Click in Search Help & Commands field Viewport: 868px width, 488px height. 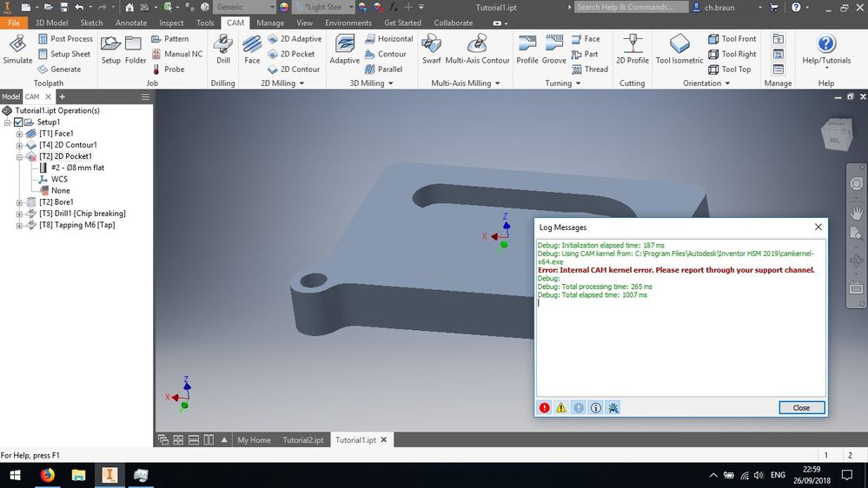pyautogui.click(x=631, y=7)
